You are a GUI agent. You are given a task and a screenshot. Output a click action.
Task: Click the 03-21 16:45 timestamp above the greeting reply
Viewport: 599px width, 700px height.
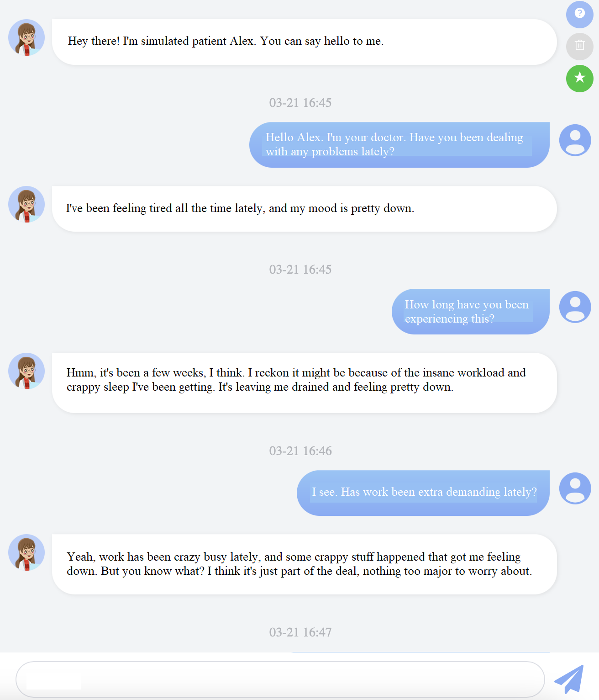pyautogui.click(x=301, y=103)
